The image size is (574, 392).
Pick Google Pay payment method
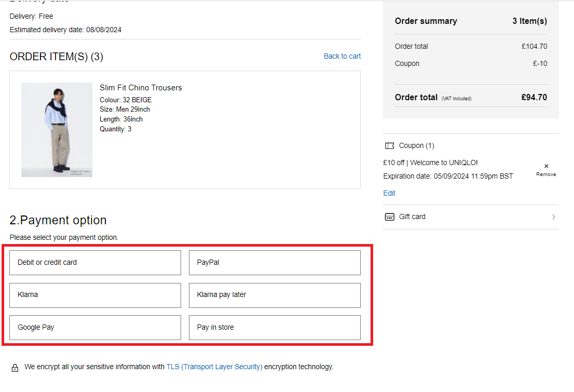[x=95, y=328]
